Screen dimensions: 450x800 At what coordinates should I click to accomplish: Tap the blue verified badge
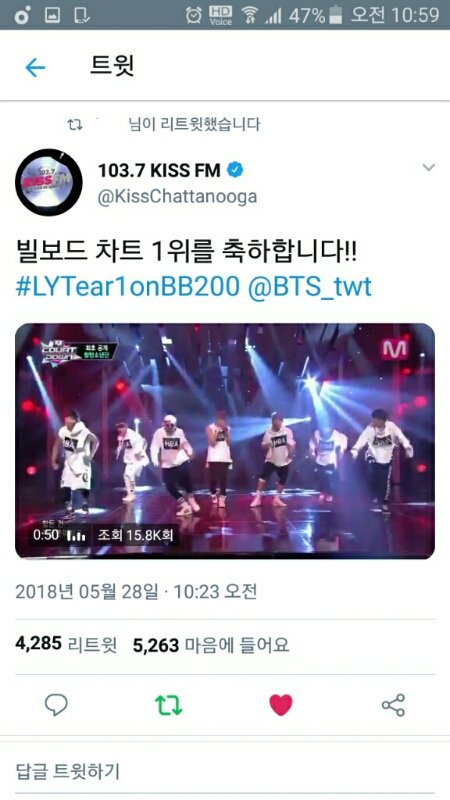[x=235, y=170]
